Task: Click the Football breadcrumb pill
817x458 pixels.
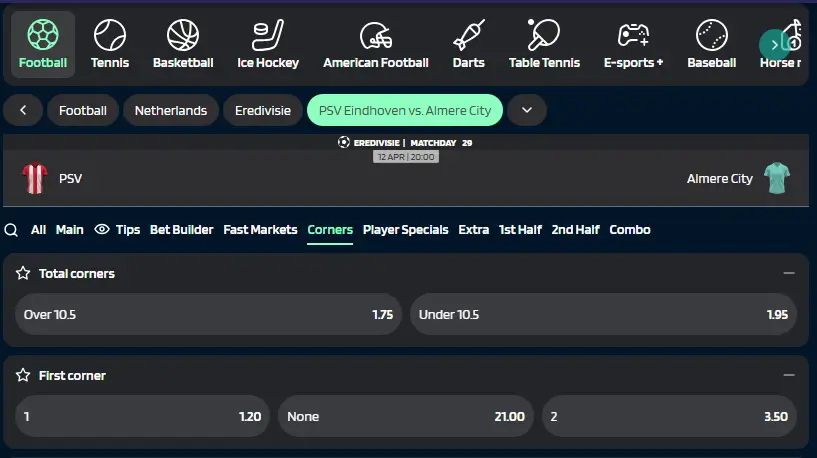Action: pos(83,110)
